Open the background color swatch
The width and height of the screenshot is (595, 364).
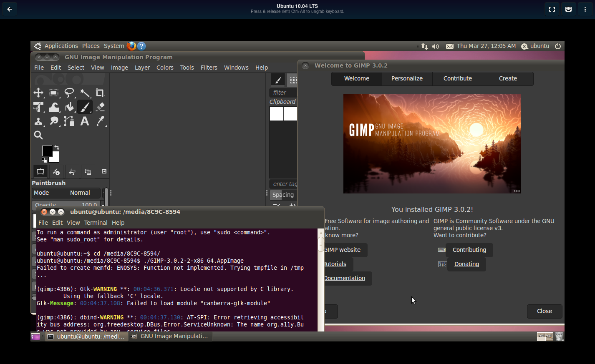tap(56, 158)
